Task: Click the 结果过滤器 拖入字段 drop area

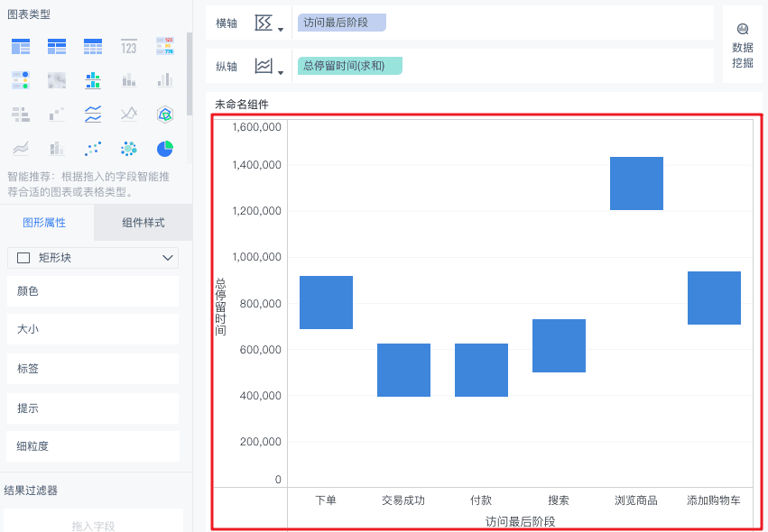Action: click(93, 522)
